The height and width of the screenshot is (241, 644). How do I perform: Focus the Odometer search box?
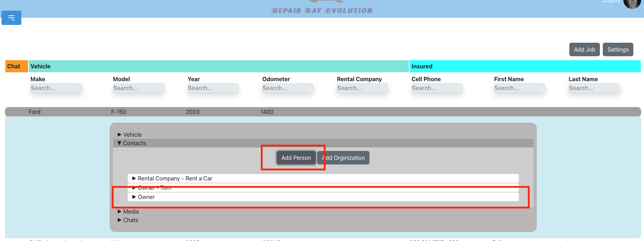coord(287,88)
